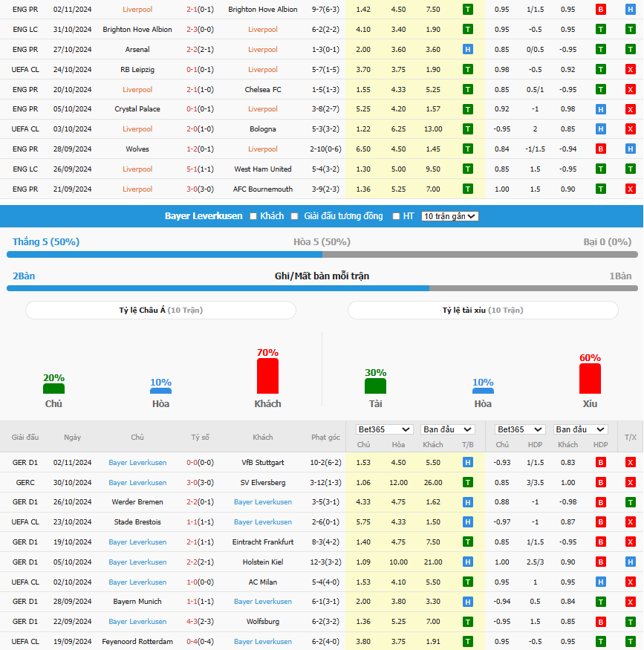Click the Thắng/Hòa/Bại result progress bar

(322, 255)
